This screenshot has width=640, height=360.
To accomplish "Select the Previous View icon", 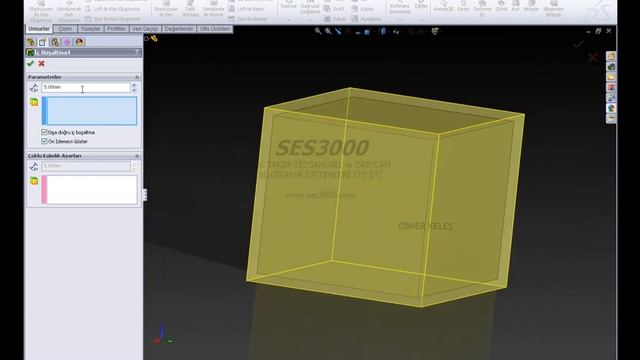I will (x=338, y=31).
